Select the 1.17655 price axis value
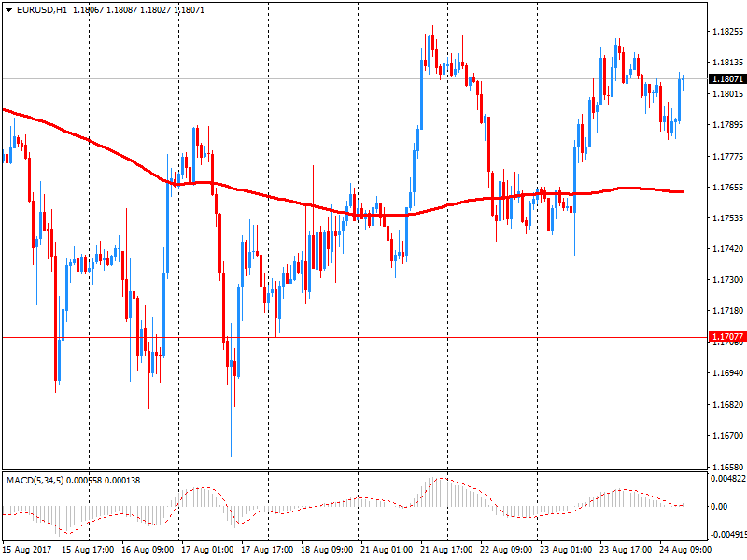 (727, 188)
